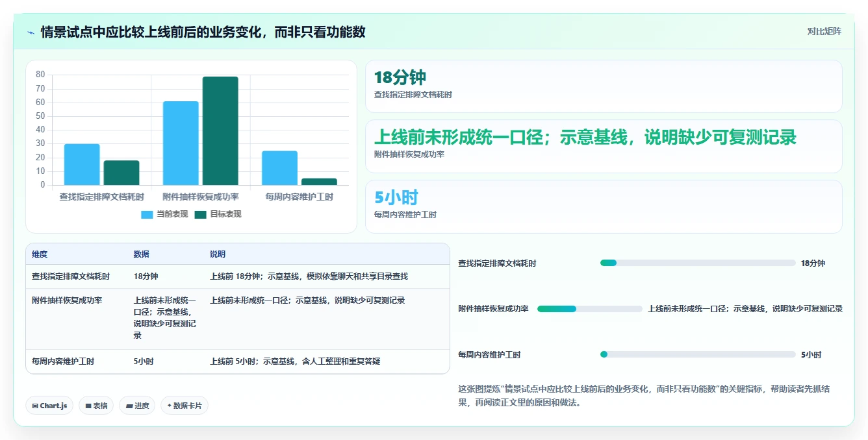Click the 维度 table column header
Screen dimensions: 868x440
(x=40, y=254)
